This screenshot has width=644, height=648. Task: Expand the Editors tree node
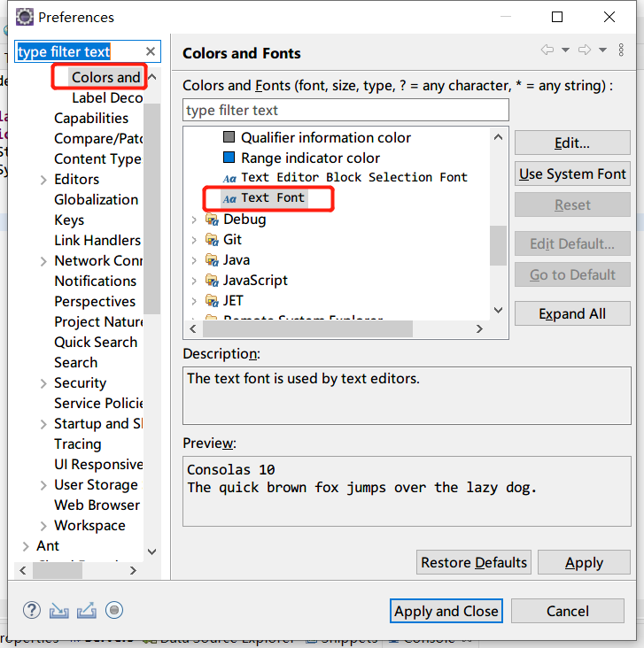(44, 180)
